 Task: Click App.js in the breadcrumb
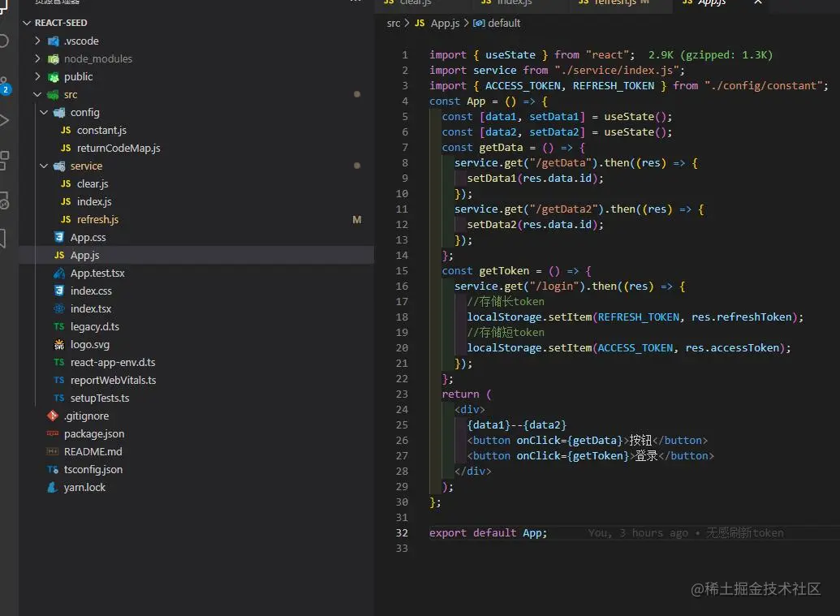point(445,23)
